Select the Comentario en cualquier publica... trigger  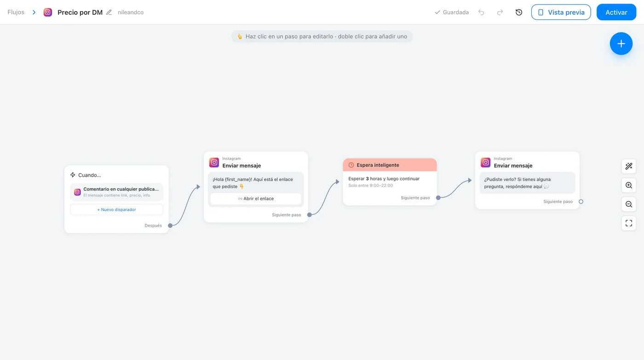[116, 192]
